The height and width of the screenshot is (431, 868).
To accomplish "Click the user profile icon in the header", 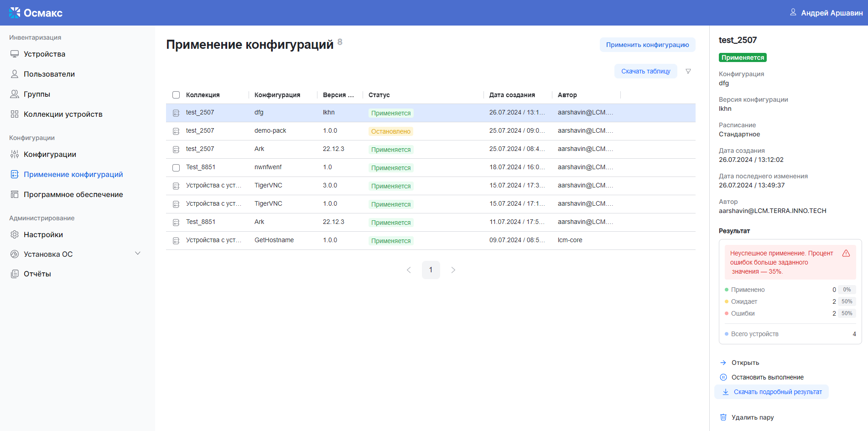I will (x=793, y=12).
